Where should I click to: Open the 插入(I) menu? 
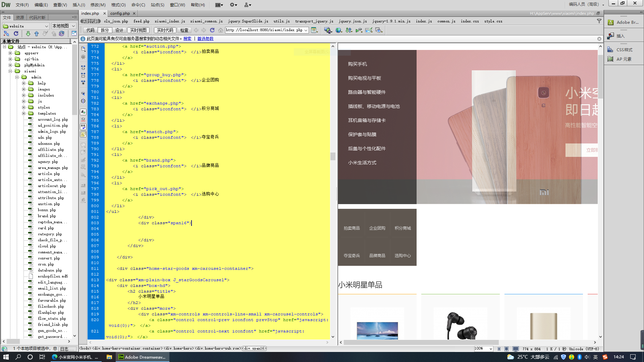pos(79,5)
